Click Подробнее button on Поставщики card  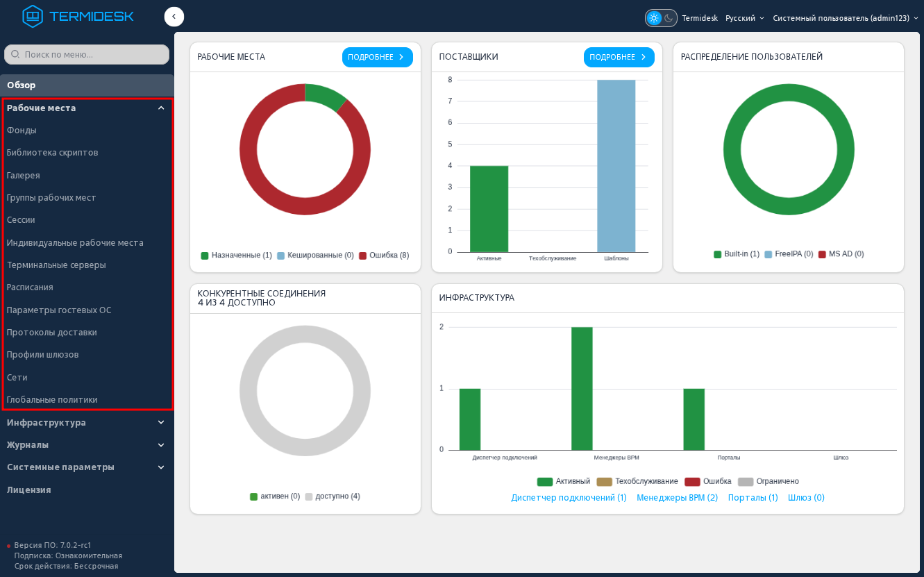[x=619, y=57]
